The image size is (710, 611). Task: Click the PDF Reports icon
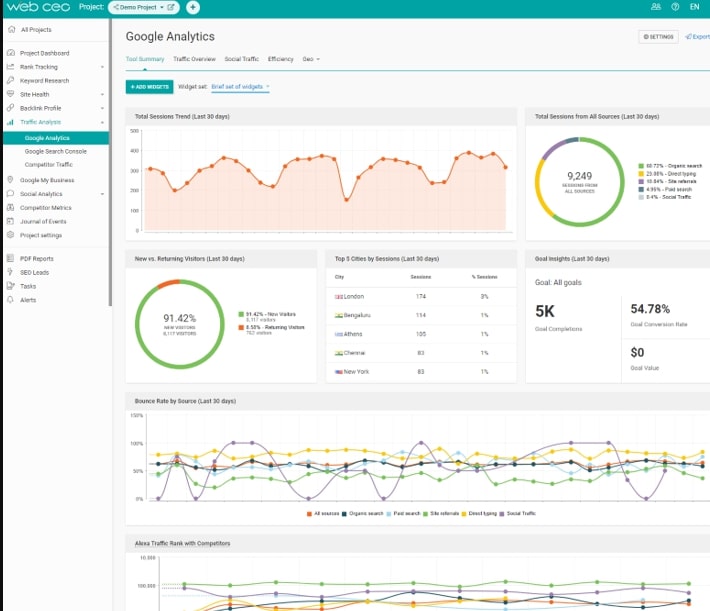point(11,258)
